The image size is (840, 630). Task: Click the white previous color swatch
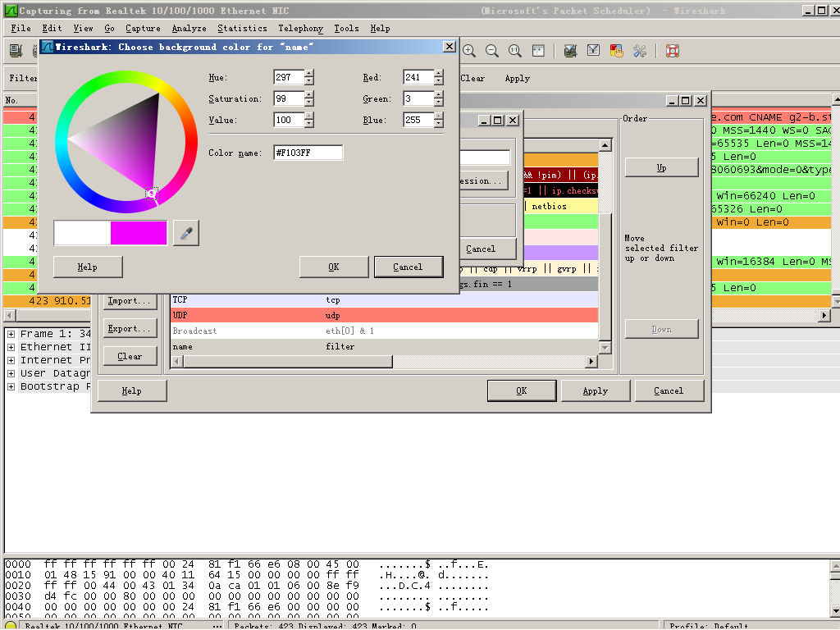pos(83,233)
